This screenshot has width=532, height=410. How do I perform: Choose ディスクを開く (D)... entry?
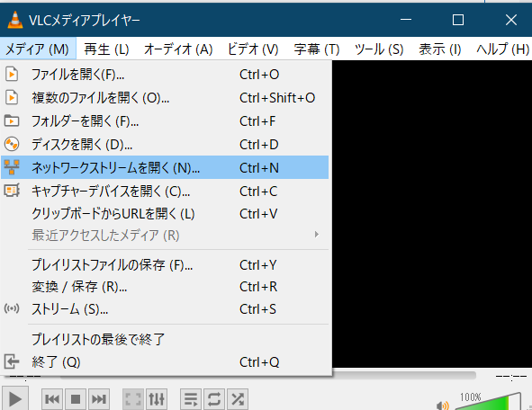165,145
